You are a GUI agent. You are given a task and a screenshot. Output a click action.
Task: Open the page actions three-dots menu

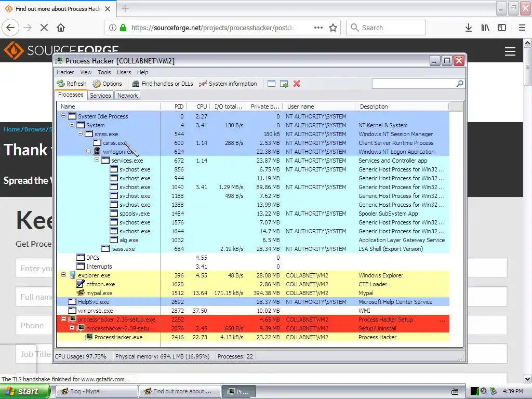point(318,28)
